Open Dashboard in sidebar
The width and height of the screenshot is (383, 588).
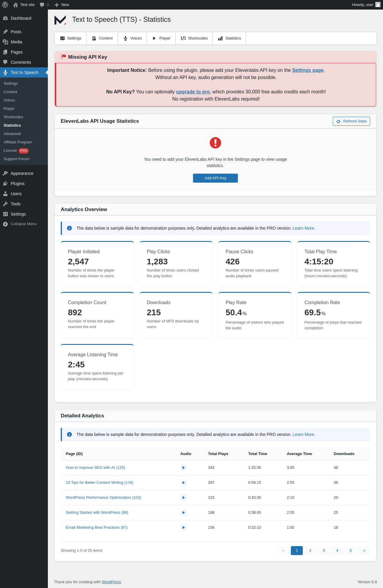pos(24,18)
